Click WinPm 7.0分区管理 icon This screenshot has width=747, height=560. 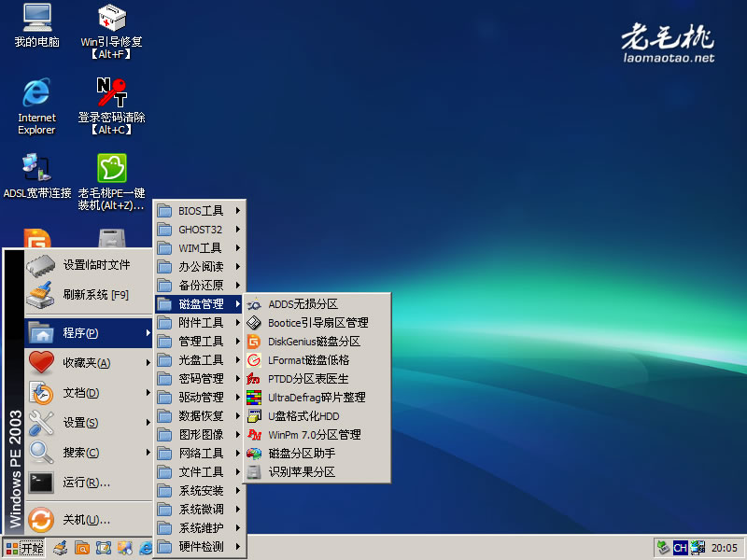pos(254,435)
